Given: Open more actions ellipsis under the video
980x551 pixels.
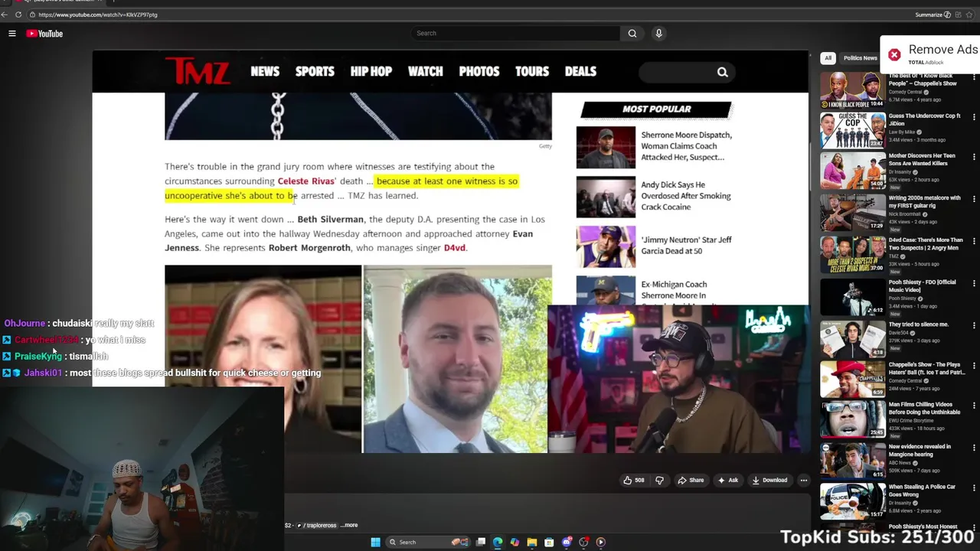Looking at the screenshot, I should tap(803, 481).
